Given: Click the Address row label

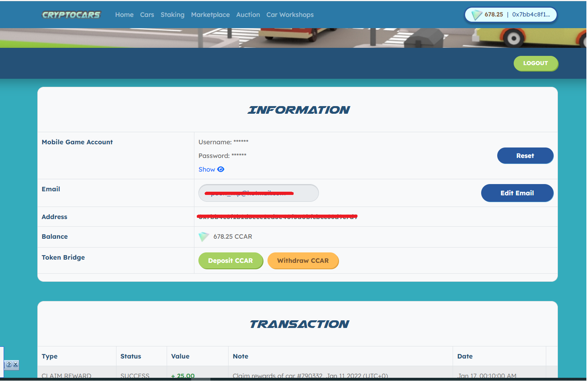Looking at the screenshot, I should tap(55, 217).
